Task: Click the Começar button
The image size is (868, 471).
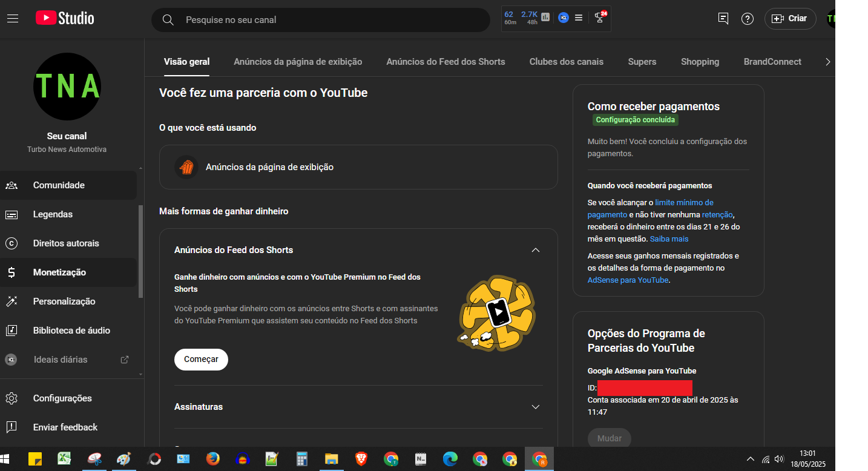Action: coord(201,360)
